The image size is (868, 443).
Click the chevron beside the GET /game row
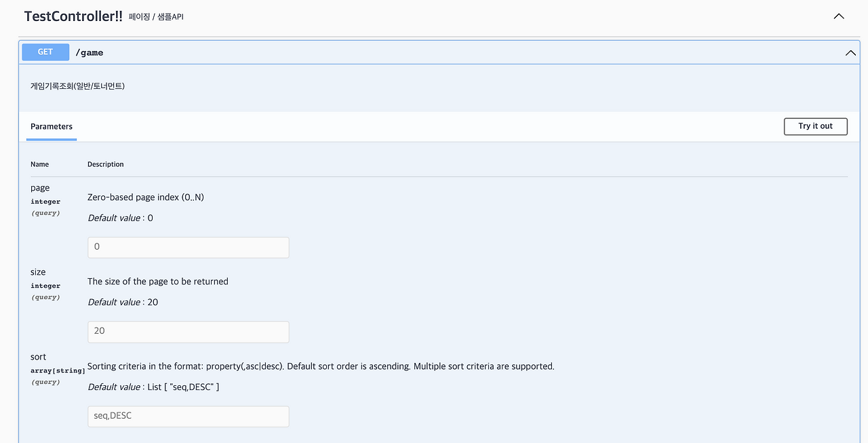coord(850,52)
